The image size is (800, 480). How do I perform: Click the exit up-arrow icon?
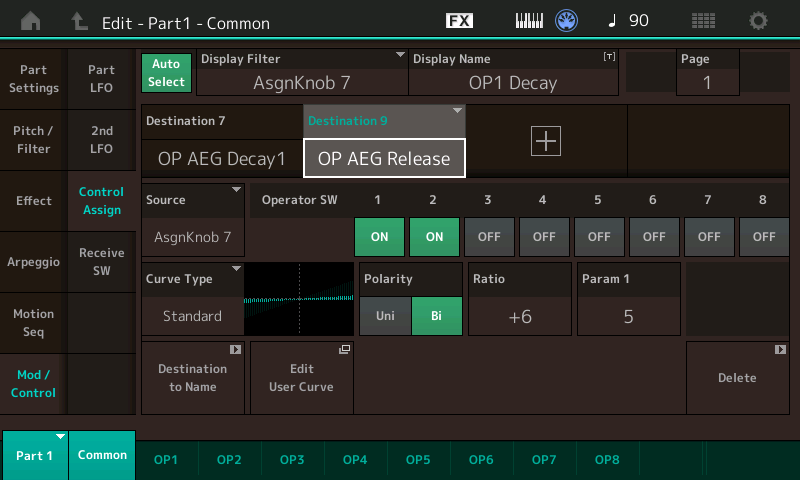tap(80, 20)
